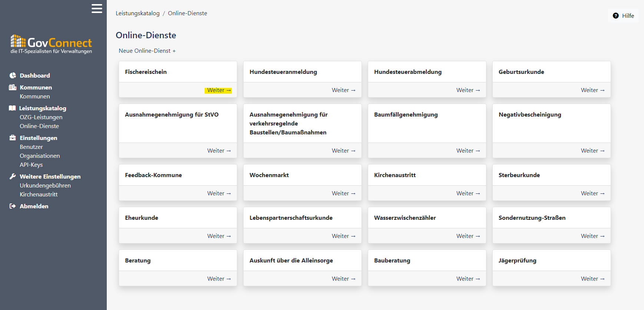Click Weiter on the Bauberatung card
The width and height of the screenshot is (644, 310).
[468, 279]
